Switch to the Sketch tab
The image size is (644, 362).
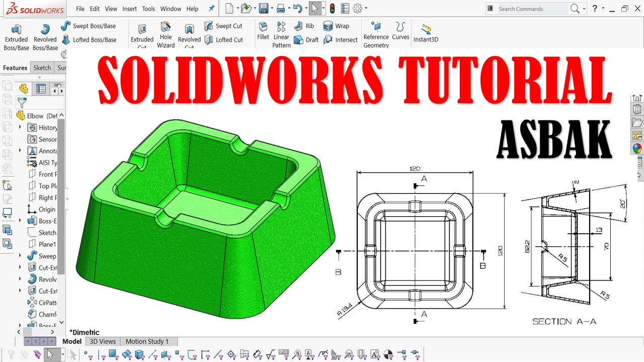click(x=42, y=68)
